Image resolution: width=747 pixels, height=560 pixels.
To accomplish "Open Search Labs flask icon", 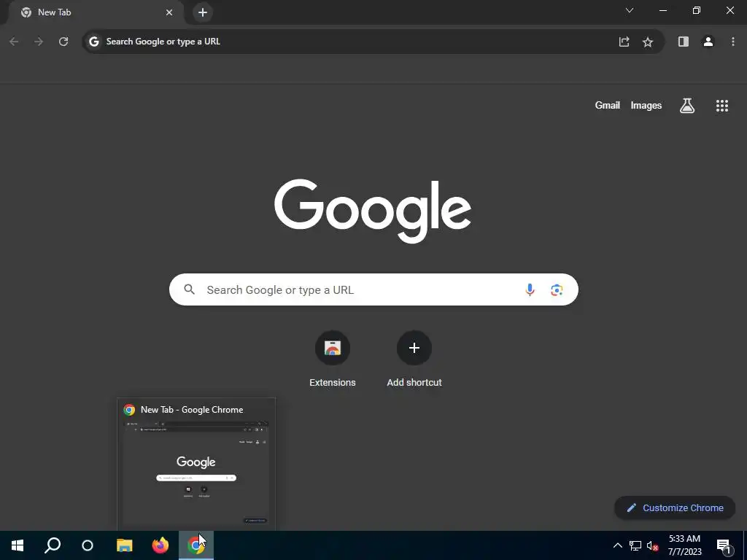I will (x=687, y=106).
